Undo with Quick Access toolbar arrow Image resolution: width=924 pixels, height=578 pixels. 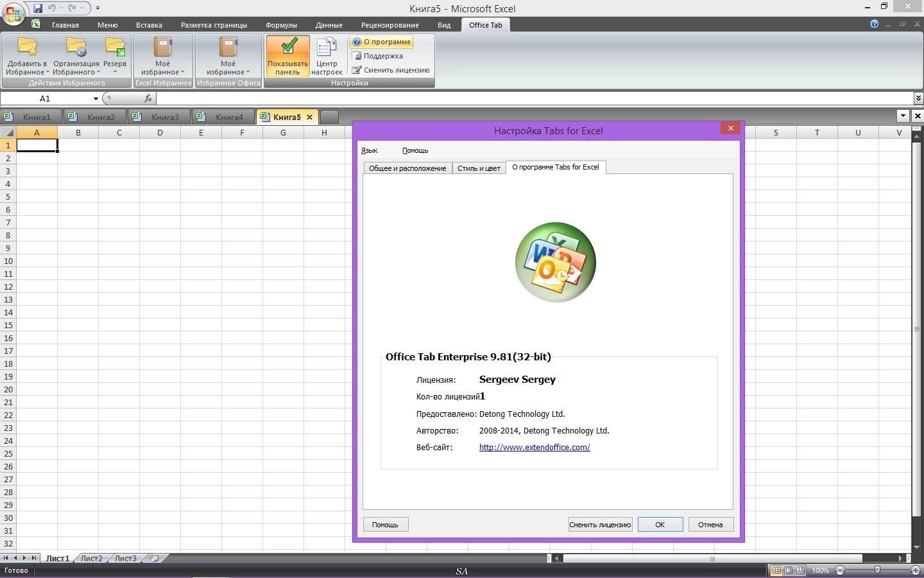[53, 8]
